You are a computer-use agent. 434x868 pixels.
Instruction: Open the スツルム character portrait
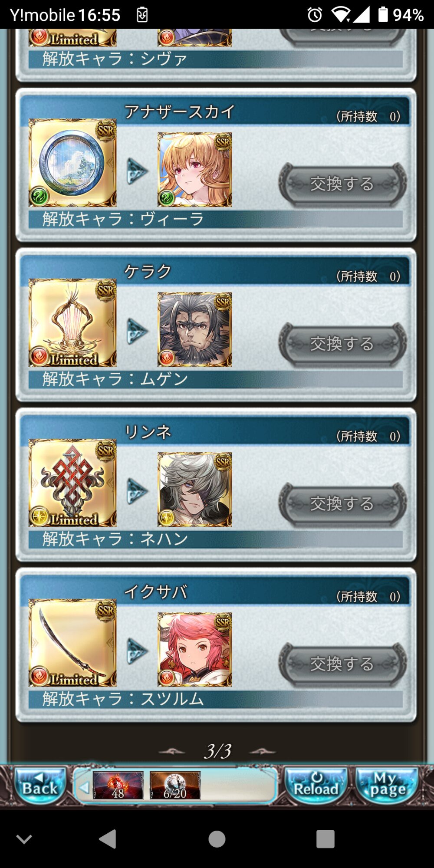(194, 649)
